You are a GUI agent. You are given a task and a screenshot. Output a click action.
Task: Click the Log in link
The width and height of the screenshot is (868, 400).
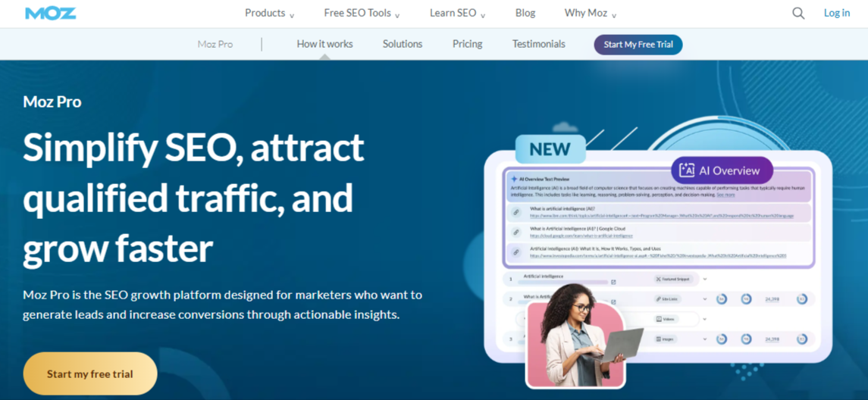pyautogui.click(x=836, y=14)
